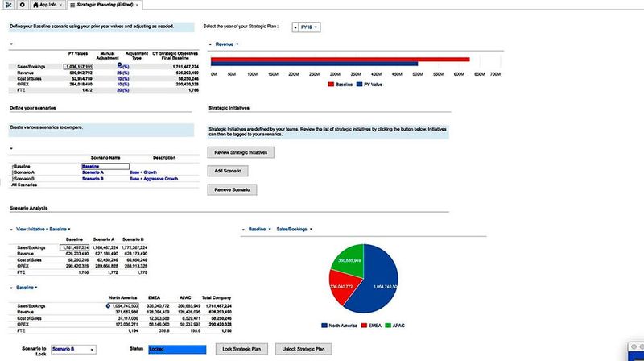Close the App Info tab
Screen dimensions: 644x361
[60, 6]
